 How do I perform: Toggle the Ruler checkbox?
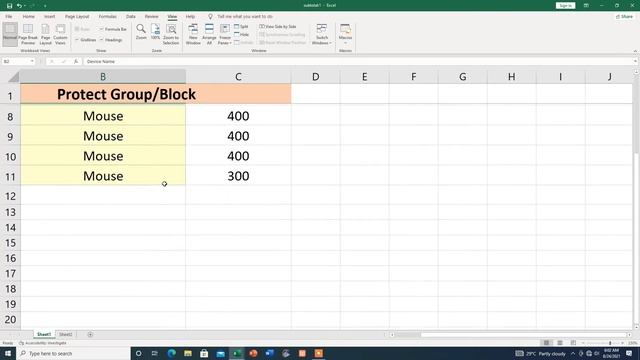(x=82, y=29)
